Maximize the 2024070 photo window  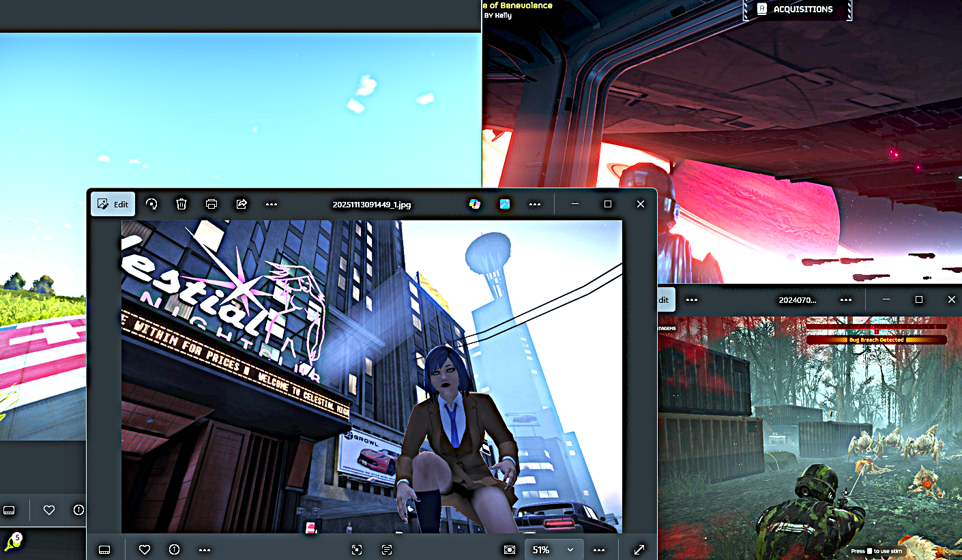point(919,299)
